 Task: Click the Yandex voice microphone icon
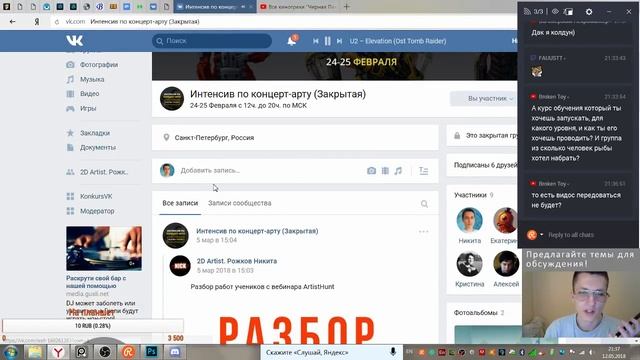(393, 352)
